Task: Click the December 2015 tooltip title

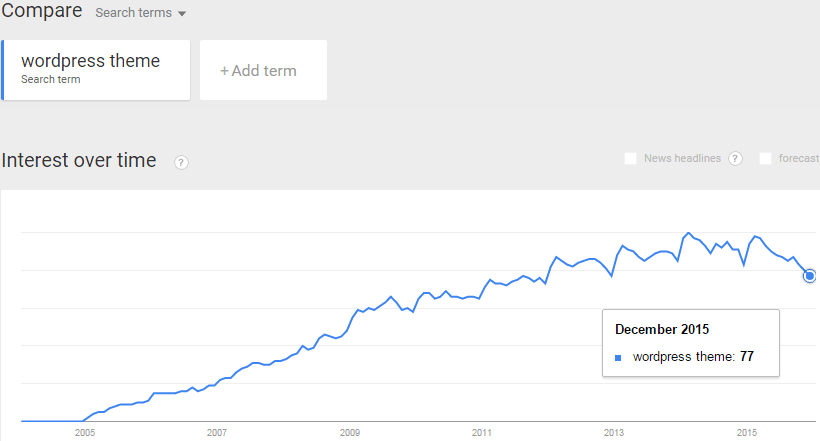Action: coord(661,329)
